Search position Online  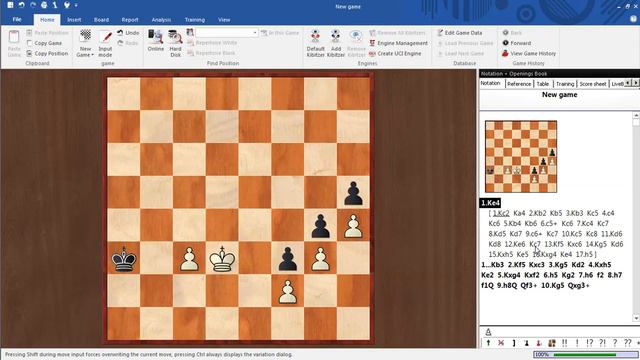click(x=156, y=40)
